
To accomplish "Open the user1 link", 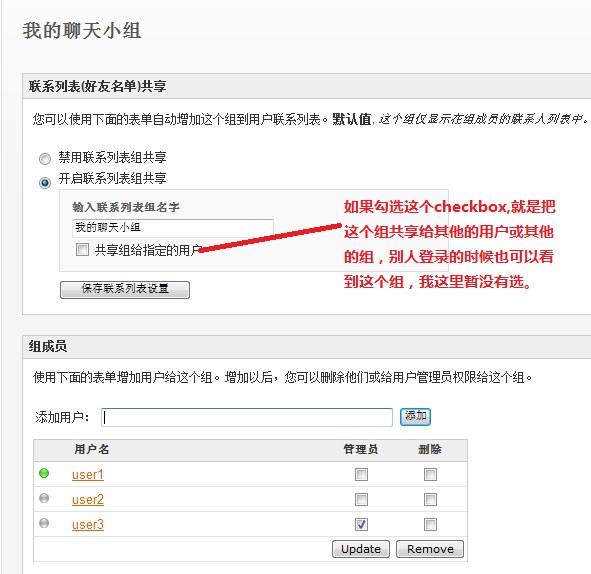I will point(88,475).
